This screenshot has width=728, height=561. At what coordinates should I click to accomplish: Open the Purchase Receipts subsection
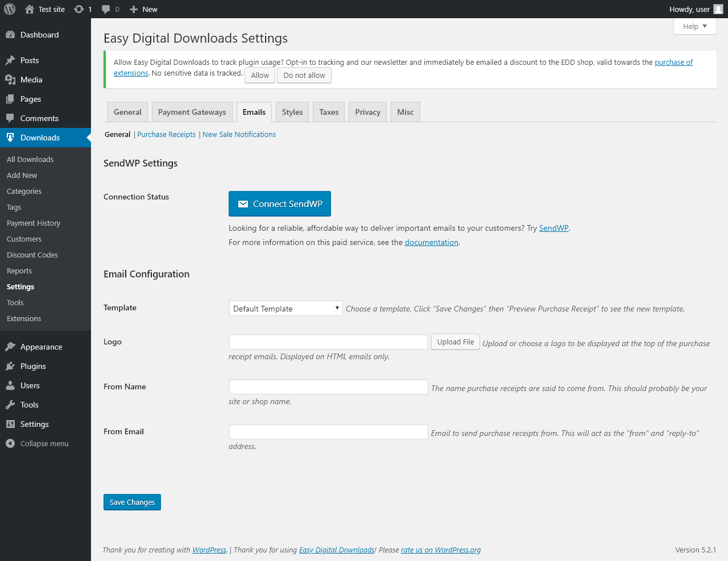tap(166, 134)
